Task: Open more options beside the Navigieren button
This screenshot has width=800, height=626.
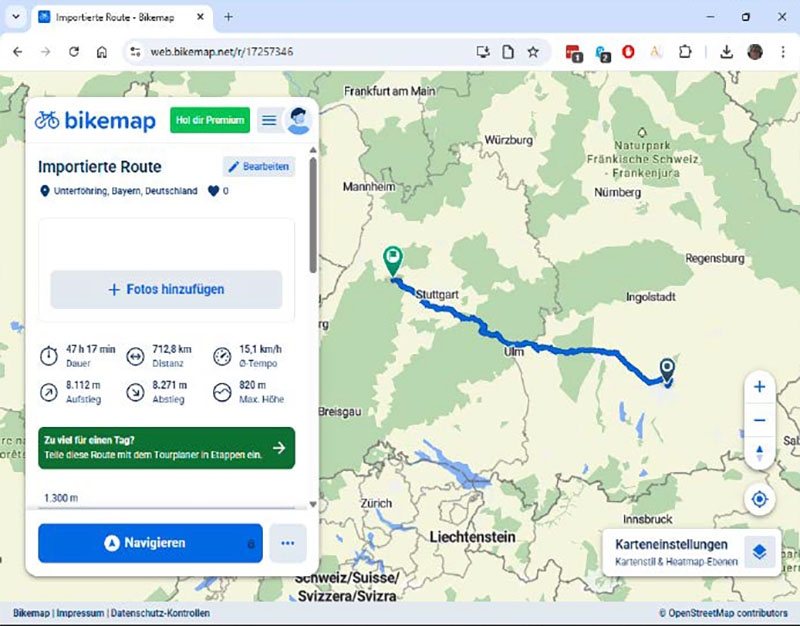Action: click(287, 543)
